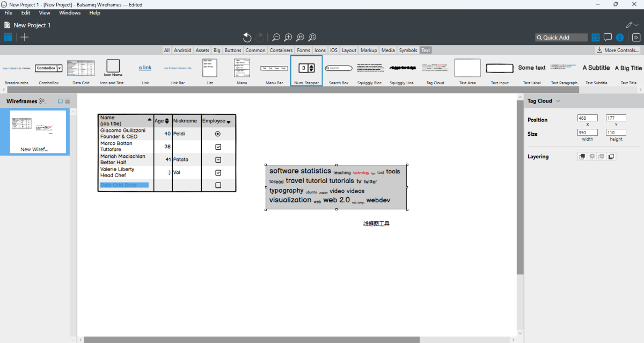
Task: Switch the wireframes navigator to thumbnail view
Action: (60, 101)
